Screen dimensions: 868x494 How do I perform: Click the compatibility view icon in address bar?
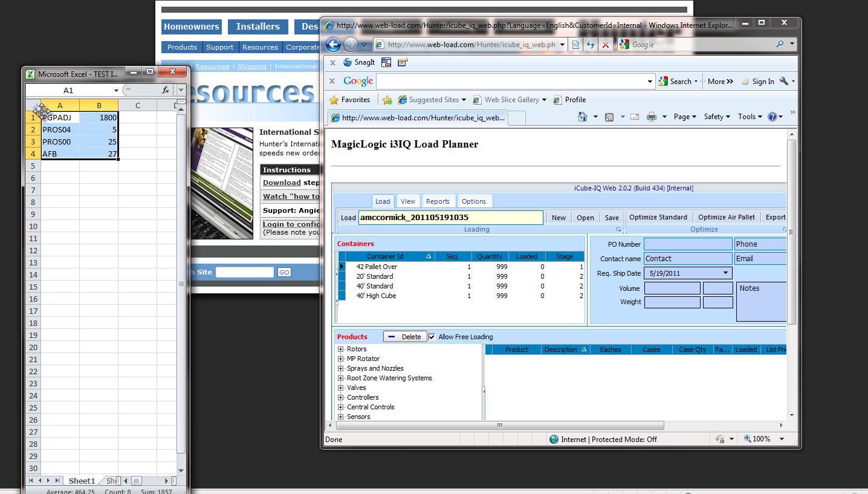point(575,44)
